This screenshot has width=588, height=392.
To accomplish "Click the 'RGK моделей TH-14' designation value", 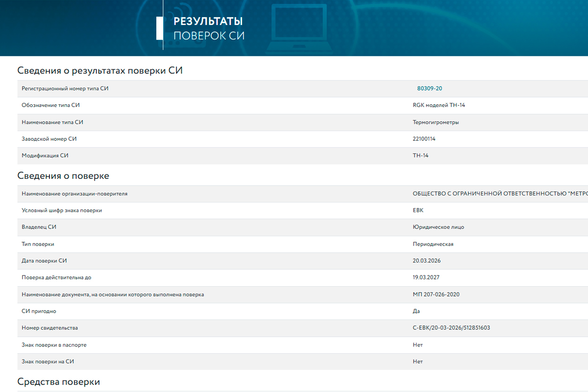I will (x=439, y=105).
